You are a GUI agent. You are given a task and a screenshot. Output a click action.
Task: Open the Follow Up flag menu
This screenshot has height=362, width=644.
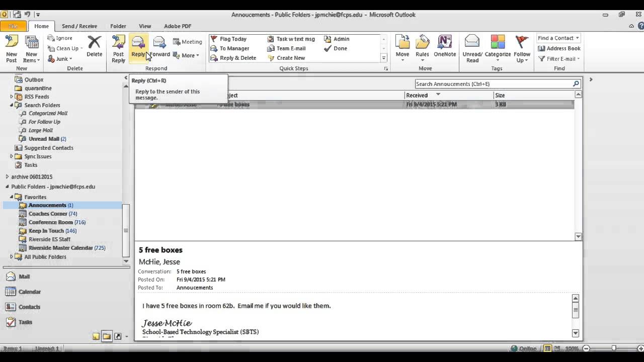[522, 49]
